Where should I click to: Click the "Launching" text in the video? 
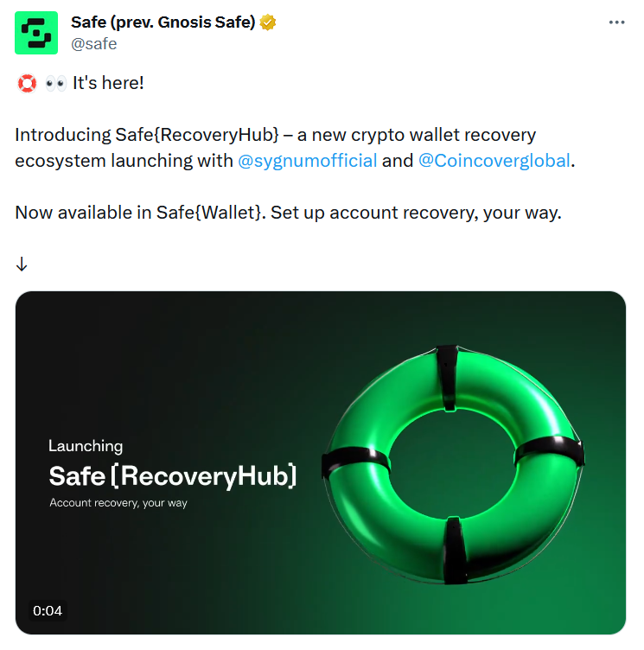click(86, 446)
